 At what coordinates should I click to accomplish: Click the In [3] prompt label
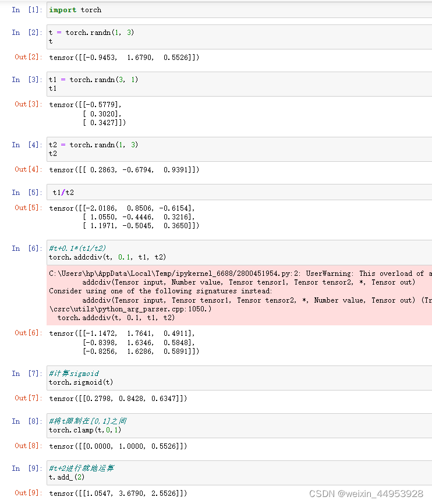pos(27,80)
